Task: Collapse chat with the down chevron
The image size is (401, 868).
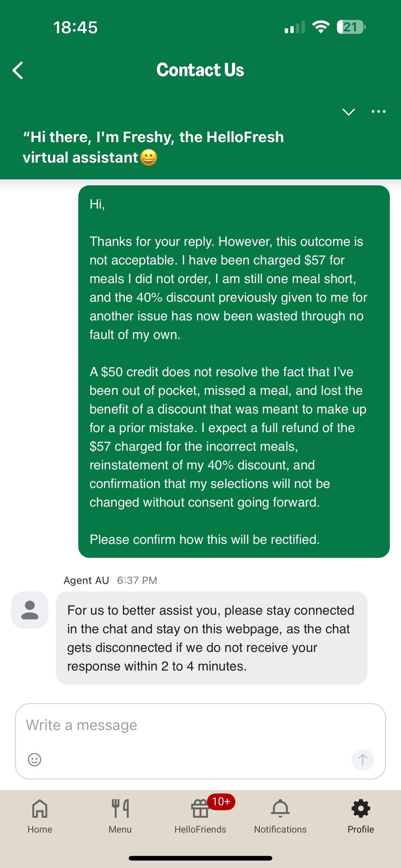Action: point(348,112)
